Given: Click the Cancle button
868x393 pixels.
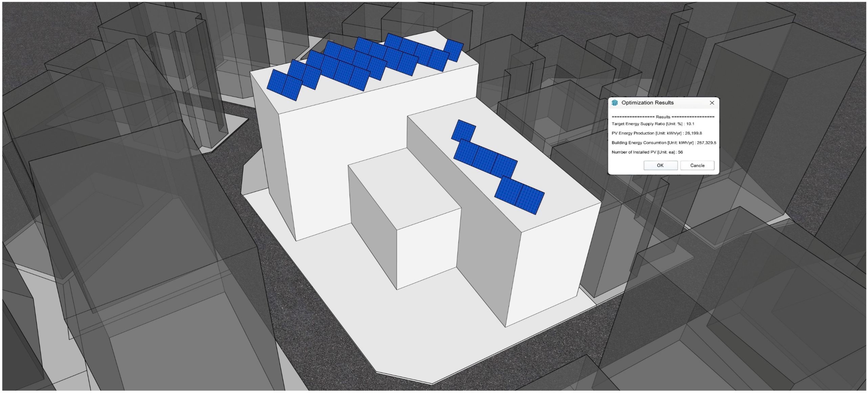Looking at the screenshot, I should tap(697, 165).
